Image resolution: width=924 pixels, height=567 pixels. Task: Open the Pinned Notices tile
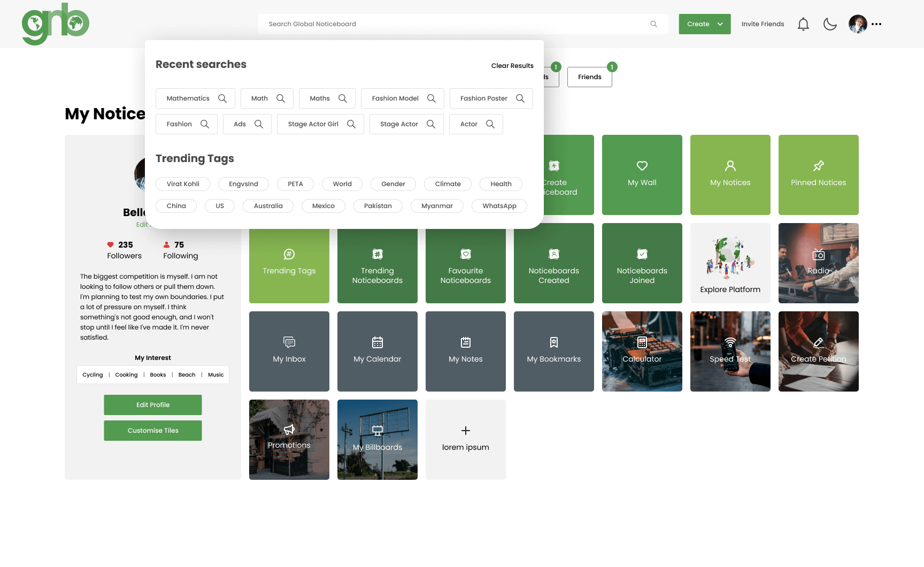pyautogui.click(x=818, y=175)
